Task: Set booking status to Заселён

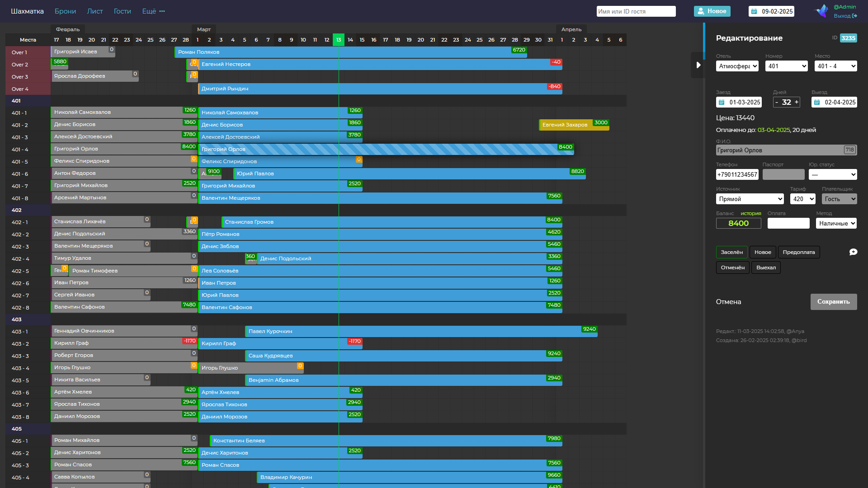Action: click(x=731, y=252)
